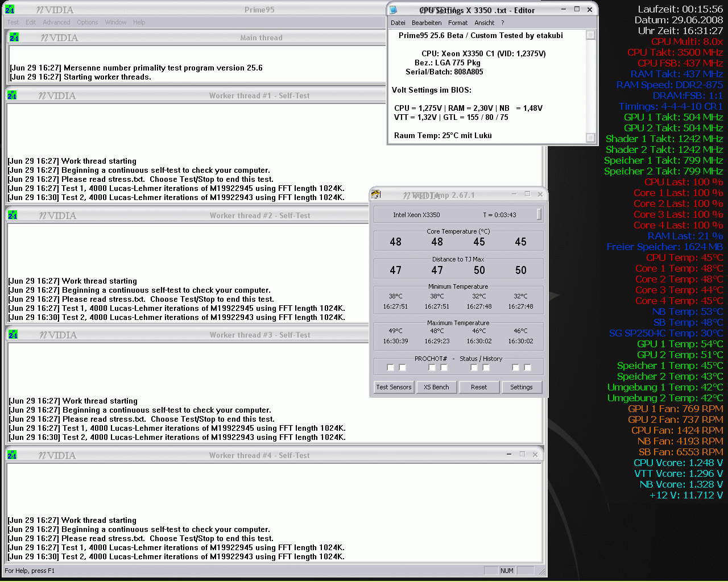Click the Main thread window icon
This screenshot has height=582, width=728.
click(x=14, y=38)
